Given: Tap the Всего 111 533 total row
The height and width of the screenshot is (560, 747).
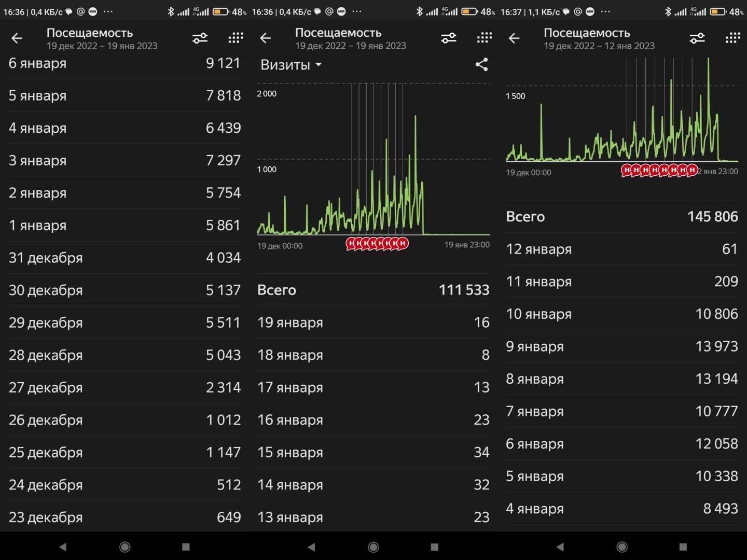Looking at the screenshot, I should point(373,290).
